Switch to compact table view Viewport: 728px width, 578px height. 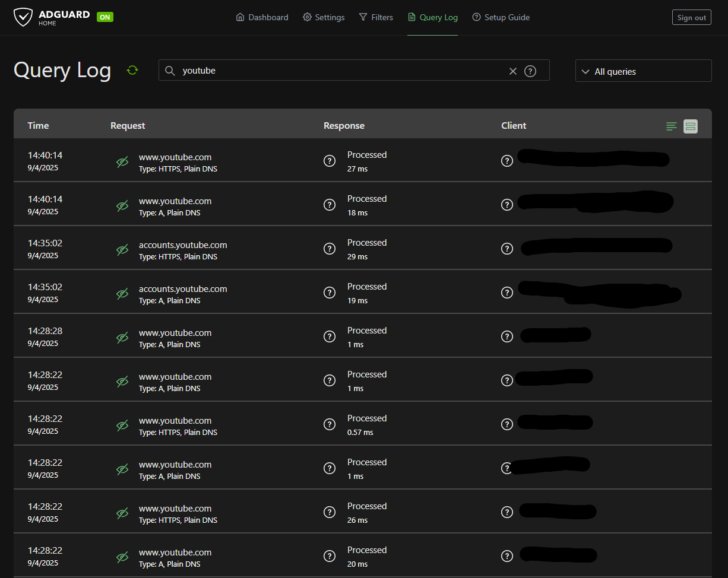(672, 126)
